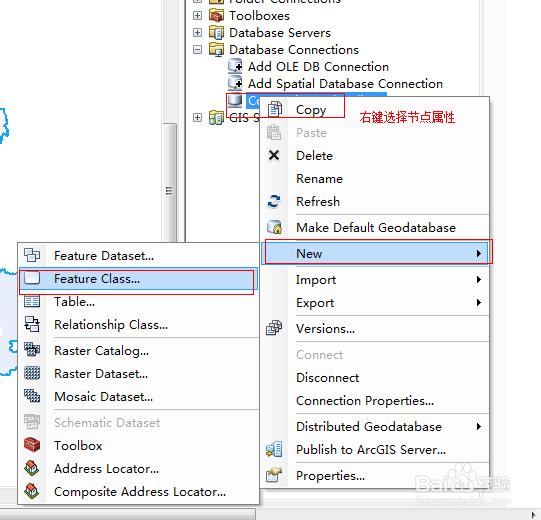
Task: Choose Feature Dataset... from New submenu
Action: point(138,256)
